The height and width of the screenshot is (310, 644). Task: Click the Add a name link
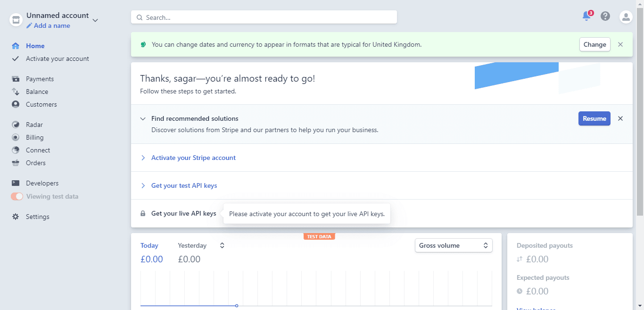pyautogui.click(x=52, y=26)
